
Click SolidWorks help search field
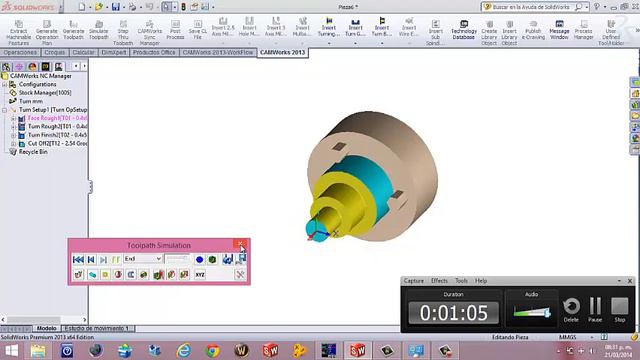click(x=531, y=7)
